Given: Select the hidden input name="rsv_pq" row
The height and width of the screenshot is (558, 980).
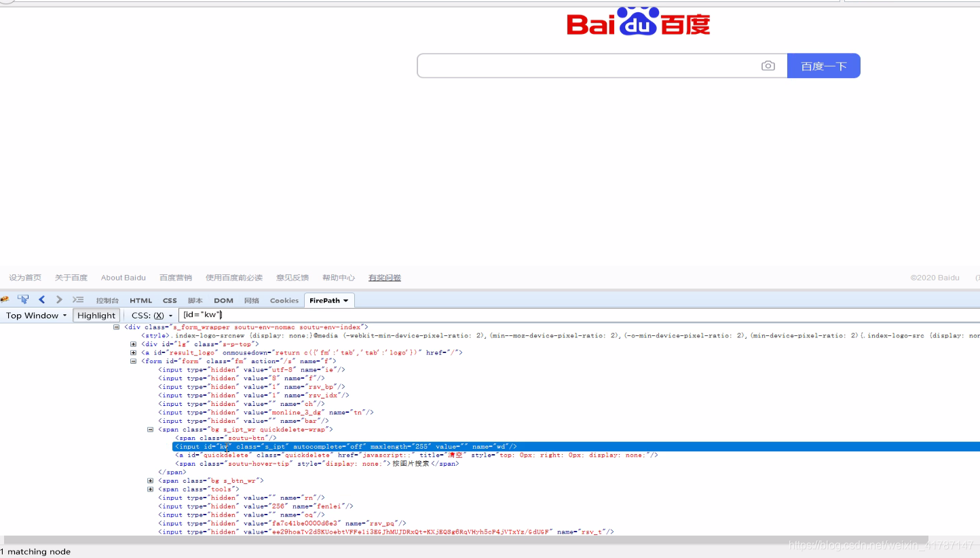Looking at the screenshot, I should (282, 523).
